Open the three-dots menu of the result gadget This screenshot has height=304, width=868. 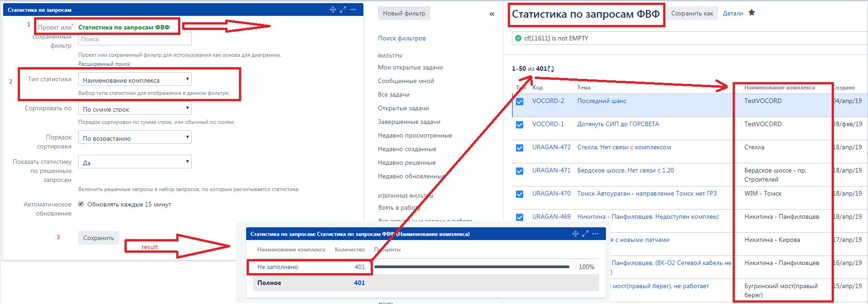coord(595,234)
